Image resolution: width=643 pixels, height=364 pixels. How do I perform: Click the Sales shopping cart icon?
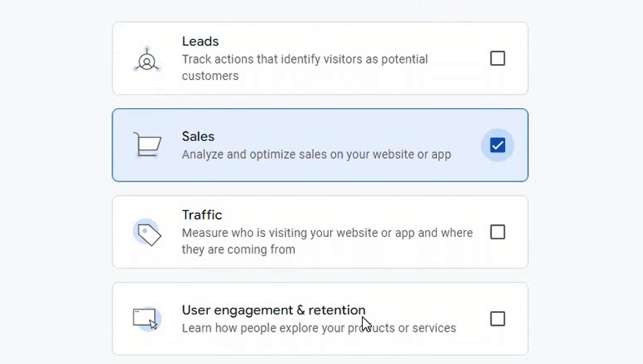click(148, 144)
